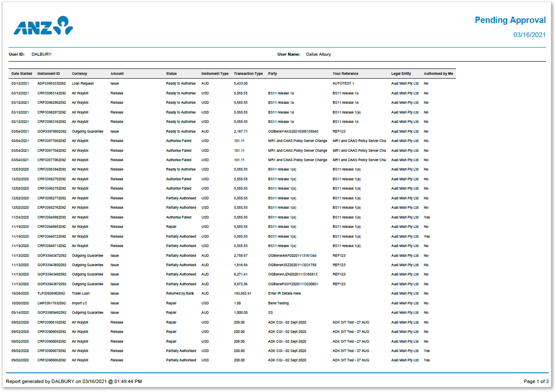Click the Legal Entity column header
Image resolution: width=556 pixels, height=392 pixels.
(x=401, y=74)
